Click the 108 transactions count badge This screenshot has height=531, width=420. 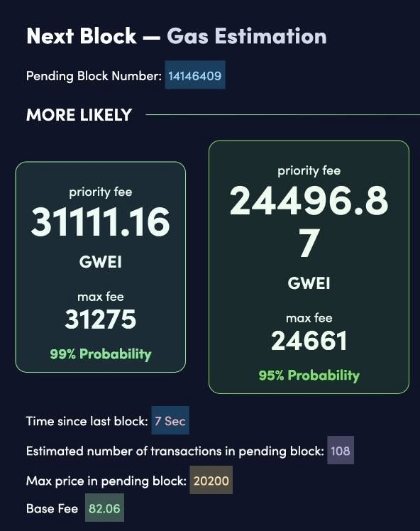pyautogui.click(x=341, y=450)
